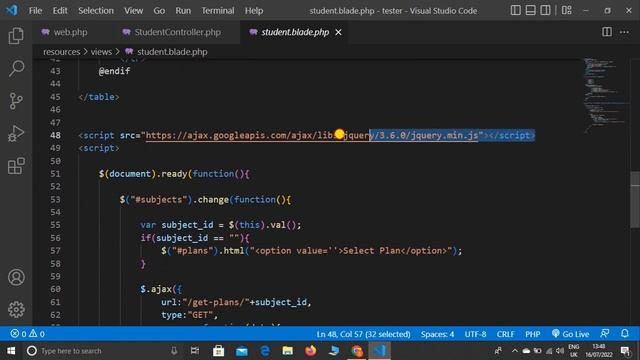Viewport: 640px width, 360px height.
Task: Open the Go menu
Action: [159, 11]
